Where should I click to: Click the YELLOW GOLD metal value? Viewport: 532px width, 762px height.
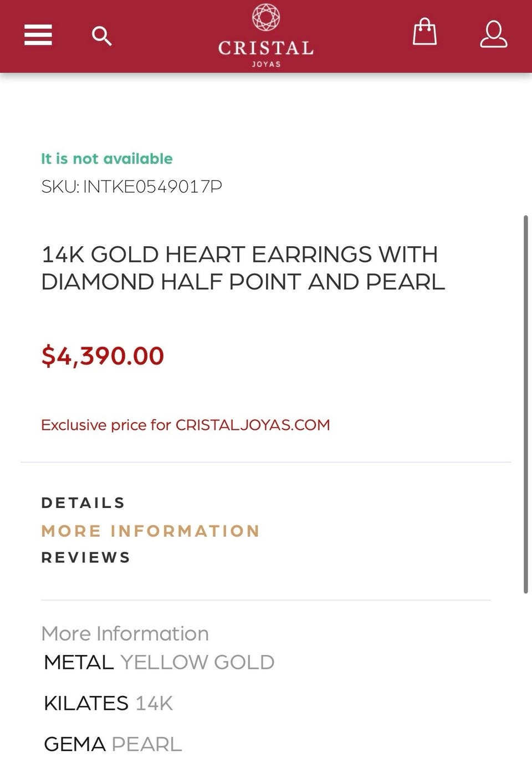point(197,662)
